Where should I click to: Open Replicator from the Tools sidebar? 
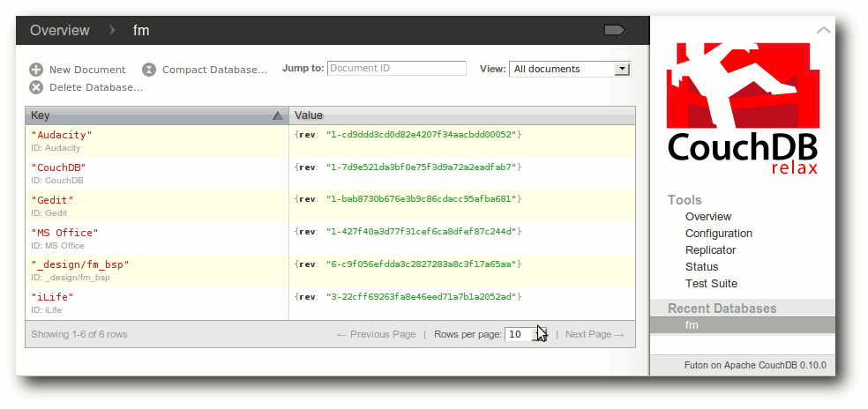point(710,250)
